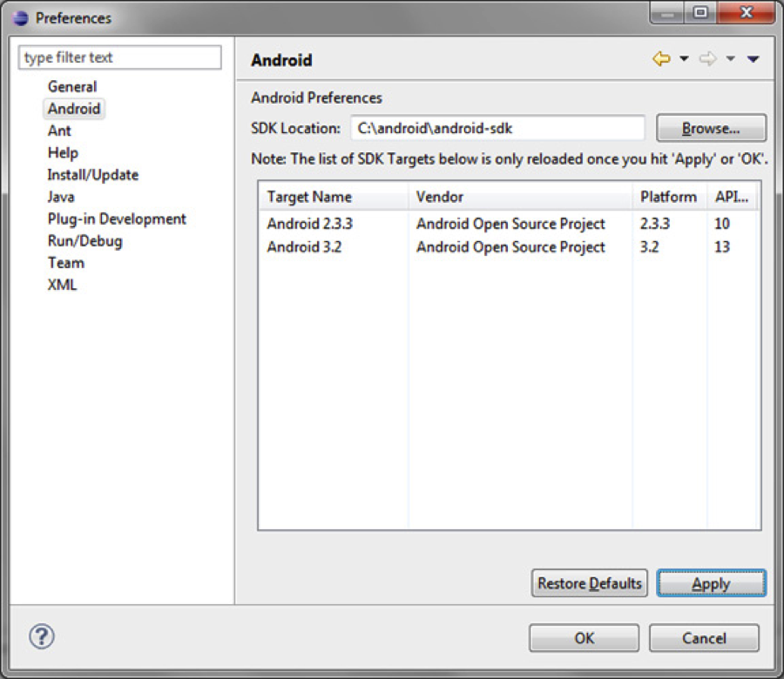Select the Run/Debug preferences entry
This screenshot has width=784, height=679.
click(x=84, y=240)
